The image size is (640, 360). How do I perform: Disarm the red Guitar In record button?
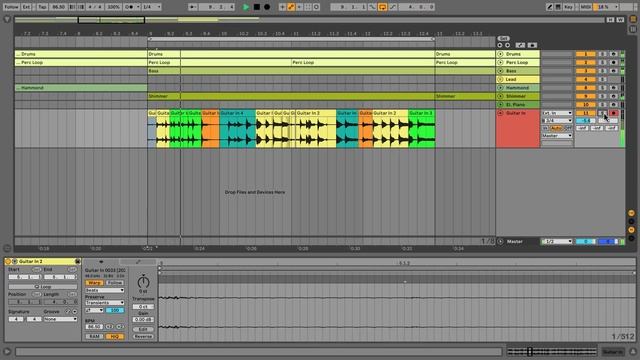[x=613, y=113]
